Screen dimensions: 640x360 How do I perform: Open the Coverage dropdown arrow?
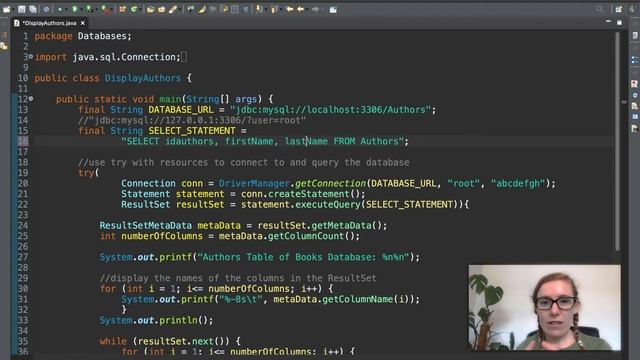(x=96, y=9)
